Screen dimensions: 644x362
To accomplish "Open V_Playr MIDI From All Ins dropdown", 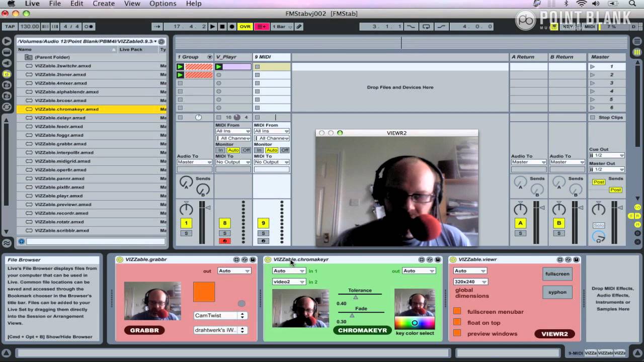I will tap(233, 131).
